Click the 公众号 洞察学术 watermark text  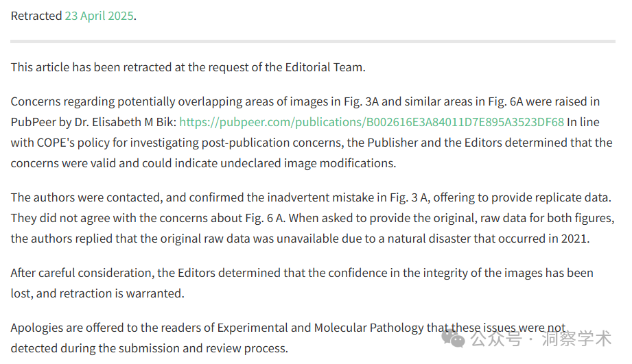click(x=541, y=338)
